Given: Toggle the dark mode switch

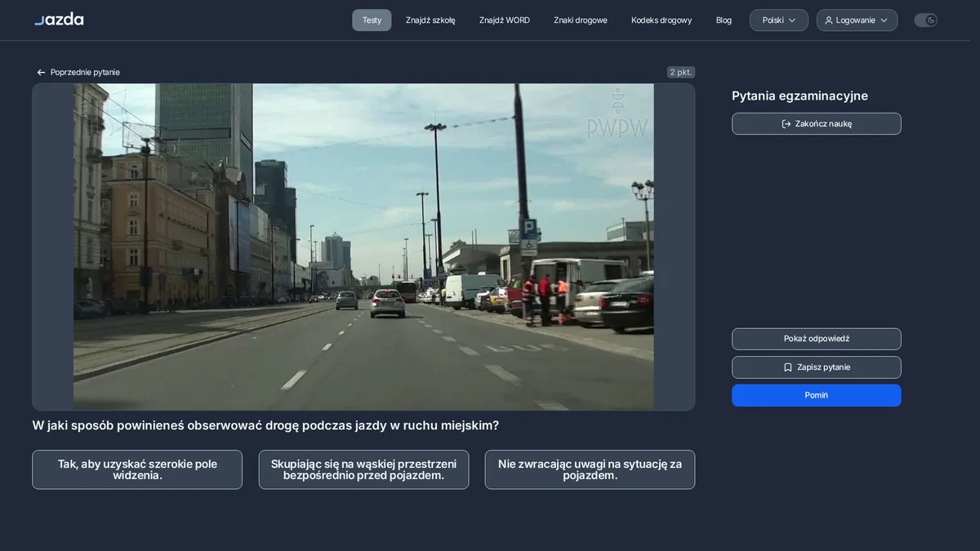Looking at the screenshot, I should pos(925,20).
